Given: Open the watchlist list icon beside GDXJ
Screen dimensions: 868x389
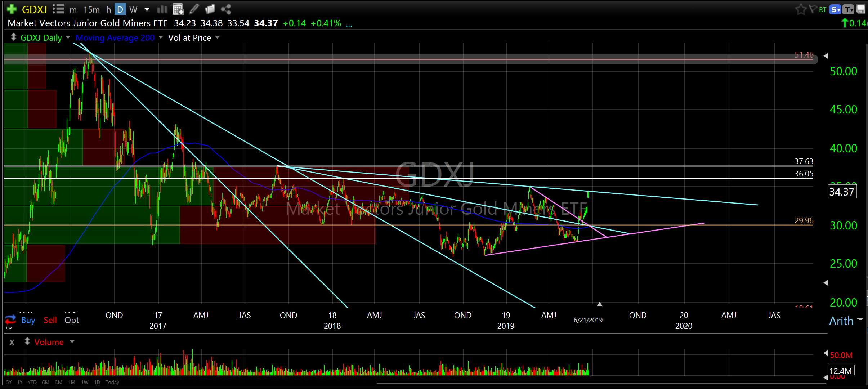Looking at the screenshot, I should click(58, 9).
